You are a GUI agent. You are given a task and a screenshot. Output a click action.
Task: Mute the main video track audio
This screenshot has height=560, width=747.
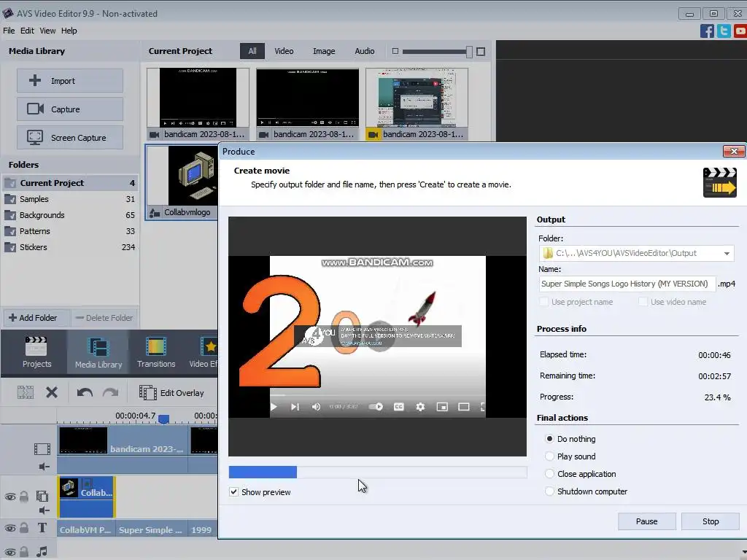(44, 467)
